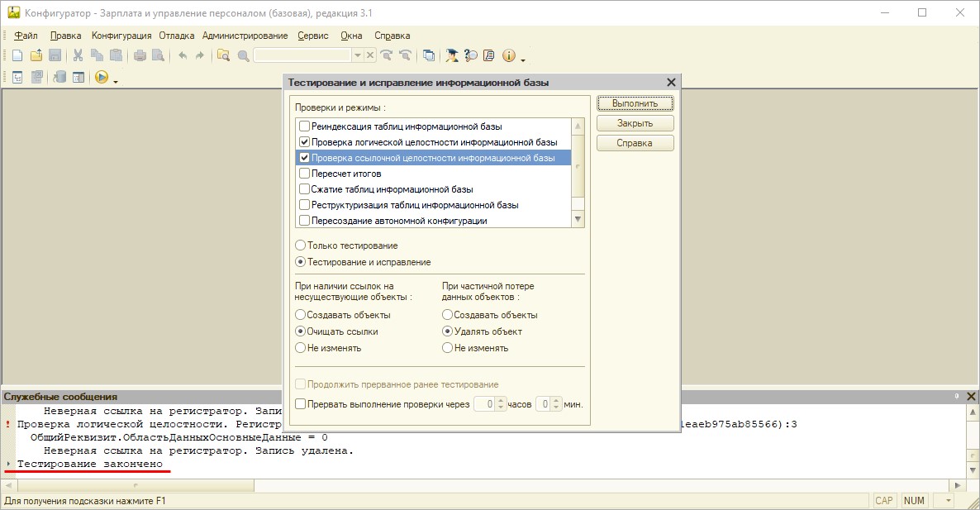Viewport: 980px width, 510px height.
Task: Open help search question-magnifier icon
Action: point(471,55)
